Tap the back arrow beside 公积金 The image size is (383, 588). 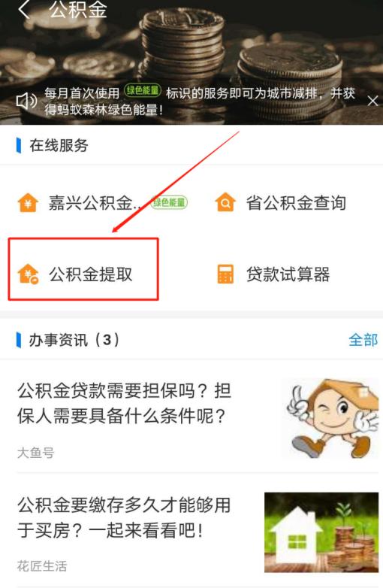point(23,9)
